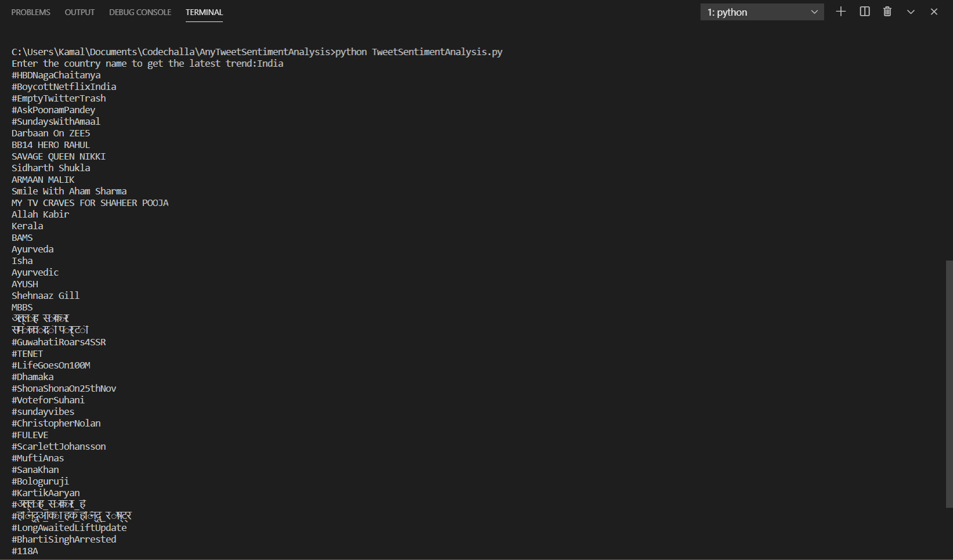Click 'Smile With Aham Sharma' line
953x560 pixels.
coord(69,191)
